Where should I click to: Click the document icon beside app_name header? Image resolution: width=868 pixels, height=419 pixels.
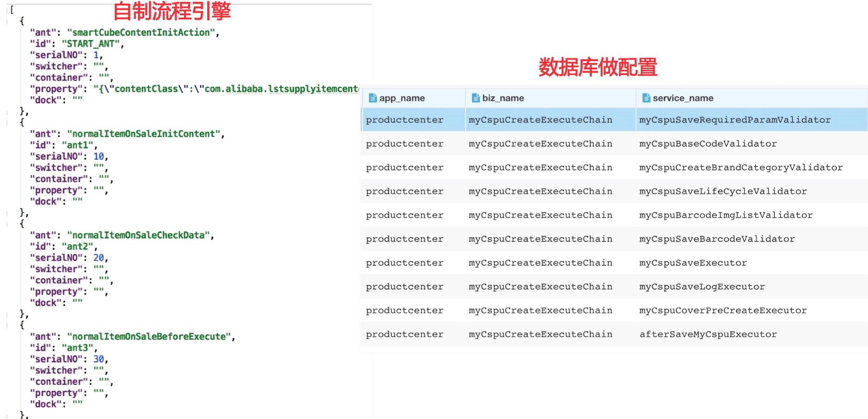[x=373, y=98]
